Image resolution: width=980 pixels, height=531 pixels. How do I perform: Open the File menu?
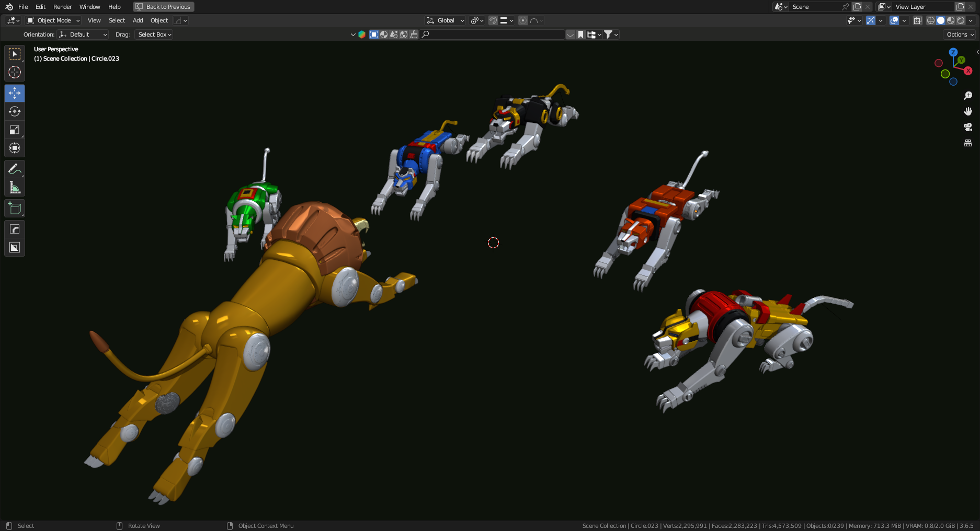coord(23,7)
